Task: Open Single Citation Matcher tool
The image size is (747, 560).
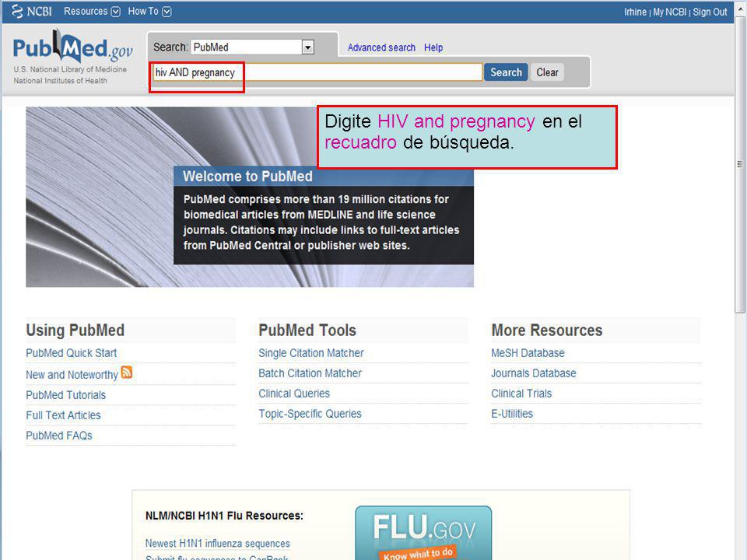Action: click(311, 353)
